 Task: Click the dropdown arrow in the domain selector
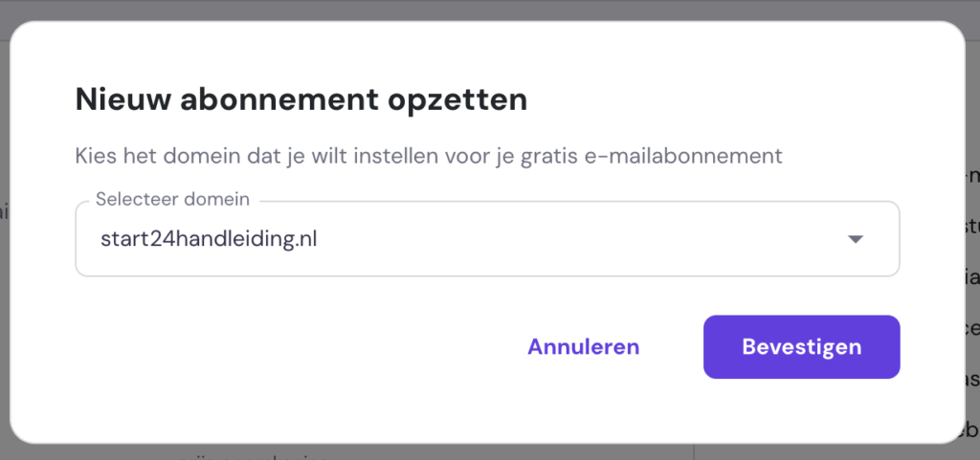[856, 239]
